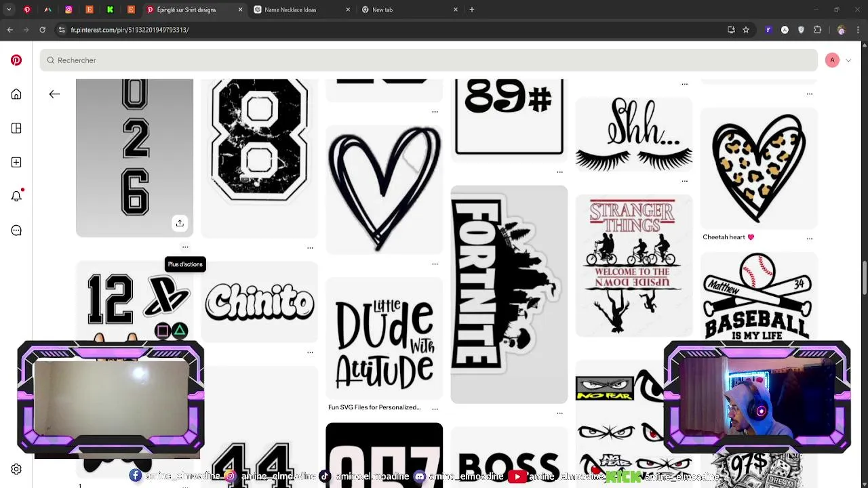Open the tab search dropdown at top left
The width and height of the screenshot is (868, 488).
coord(9,9)
